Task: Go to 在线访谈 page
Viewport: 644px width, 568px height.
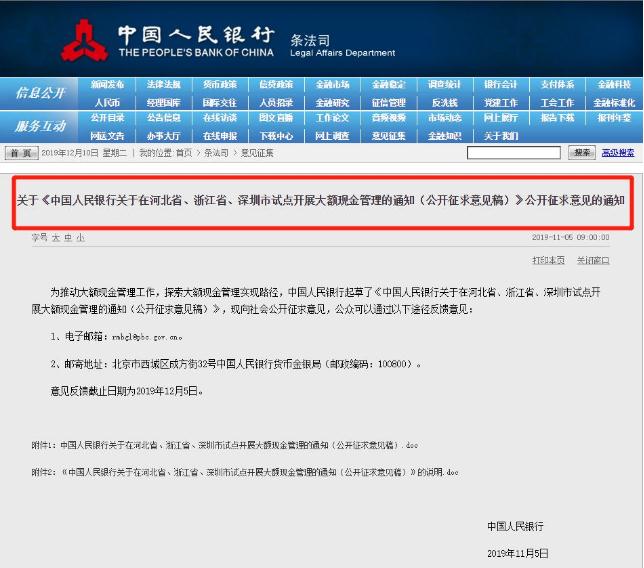Action: [x=220, y=118]
